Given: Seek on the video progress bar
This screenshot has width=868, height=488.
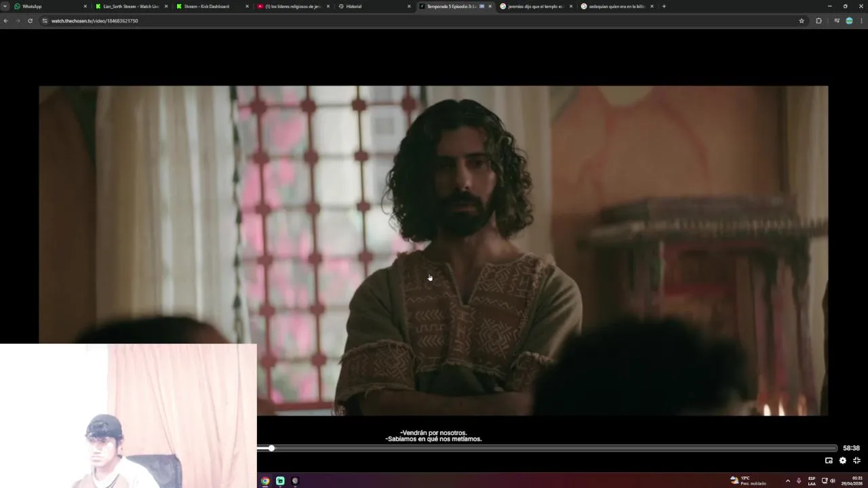Looking at the screenshot, I should (547, 448).
